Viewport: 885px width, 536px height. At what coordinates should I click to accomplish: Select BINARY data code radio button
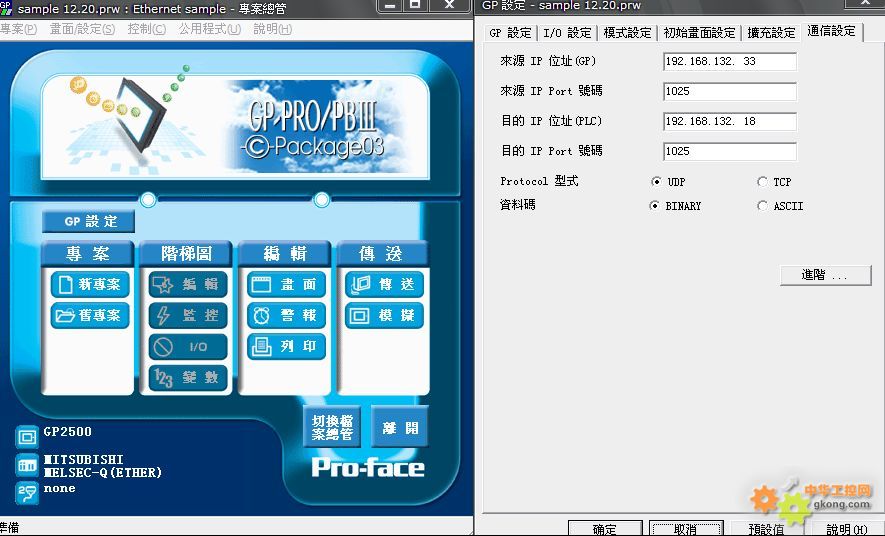click(654, 205)
